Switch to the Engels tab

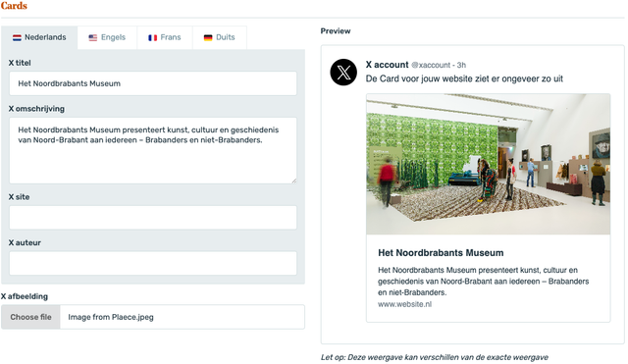[107, 37]
